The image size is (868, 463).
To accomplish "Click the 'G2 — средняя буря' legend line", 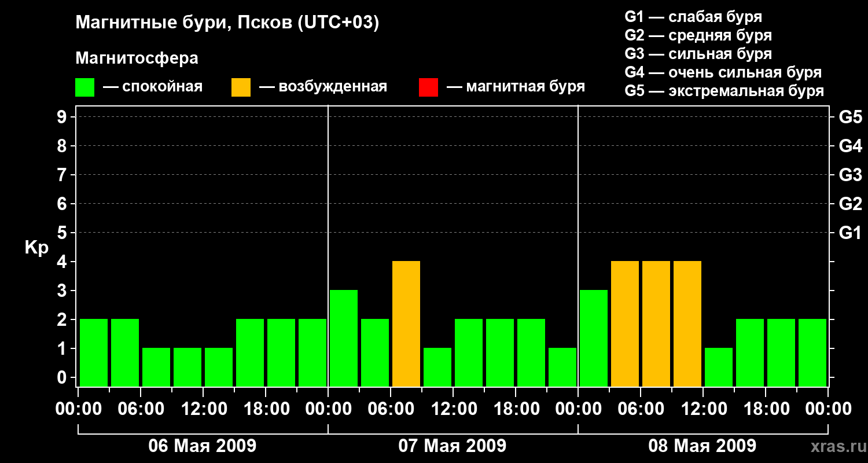I will point(698,35).
